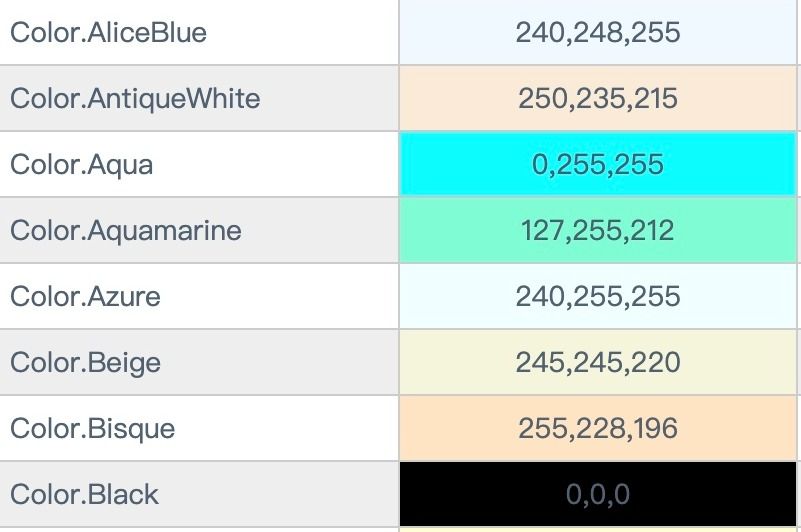
Task: Click the Color.Black name cell
Action: click(199, 494)
